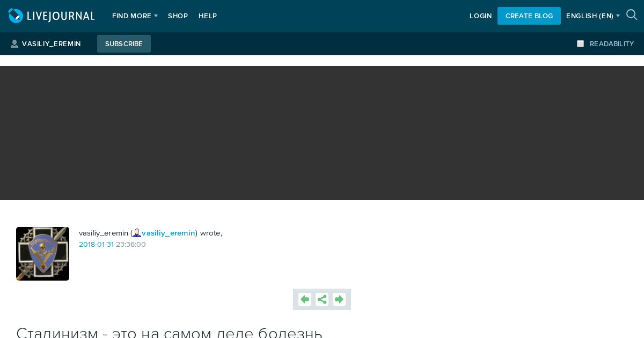
Task: Click the timestamp 23:36:00
Action: pos(131,244)
